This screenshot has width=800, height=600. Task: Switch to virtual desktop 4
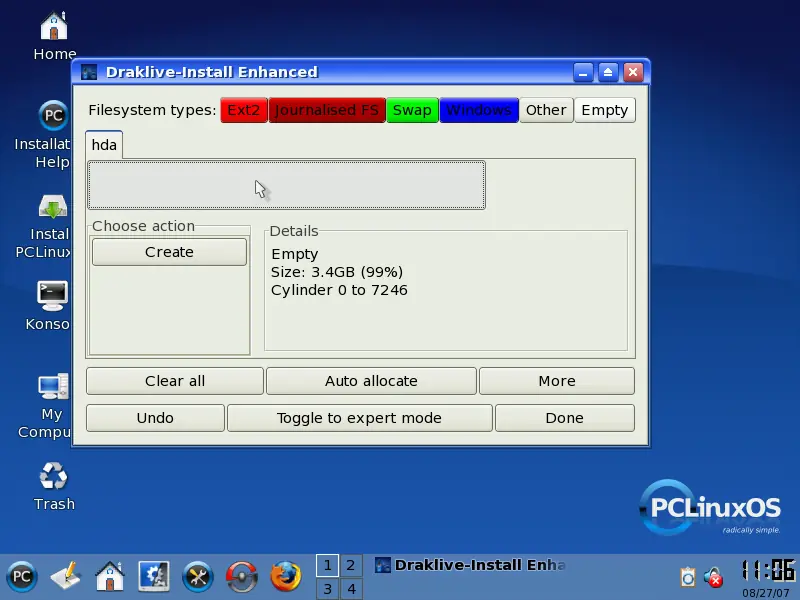351,589
